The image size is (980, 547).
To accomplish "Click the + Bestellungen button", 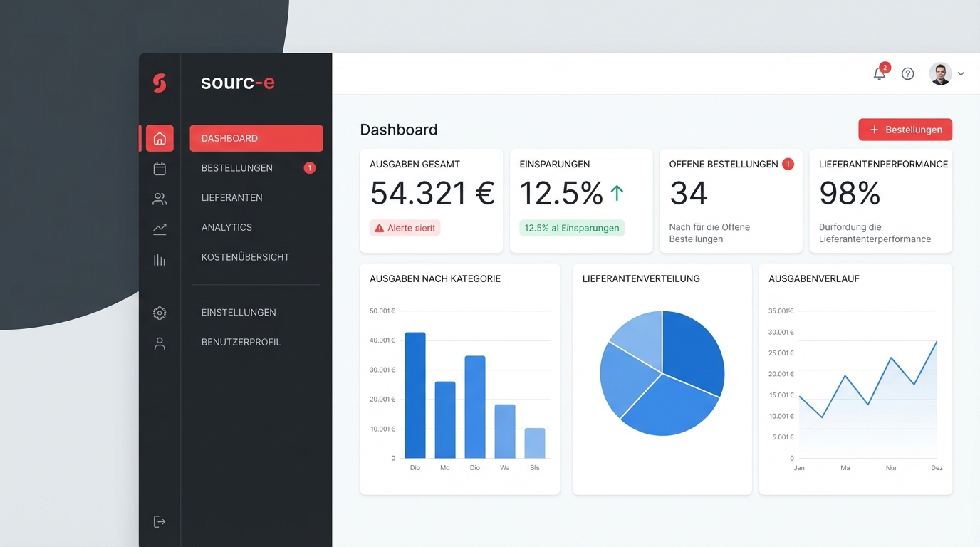I will (x=905, y=130).
